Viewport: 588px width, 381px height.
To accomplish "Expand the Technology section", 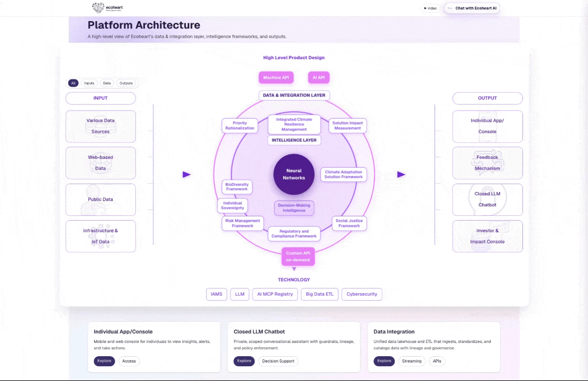I will [294, 279].
